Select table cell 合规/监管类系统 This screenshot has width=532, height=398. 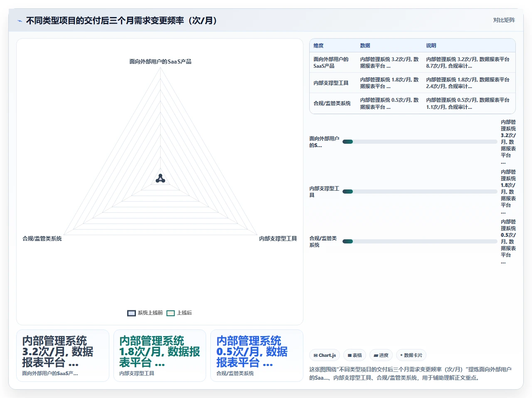(x=332, y=103)
